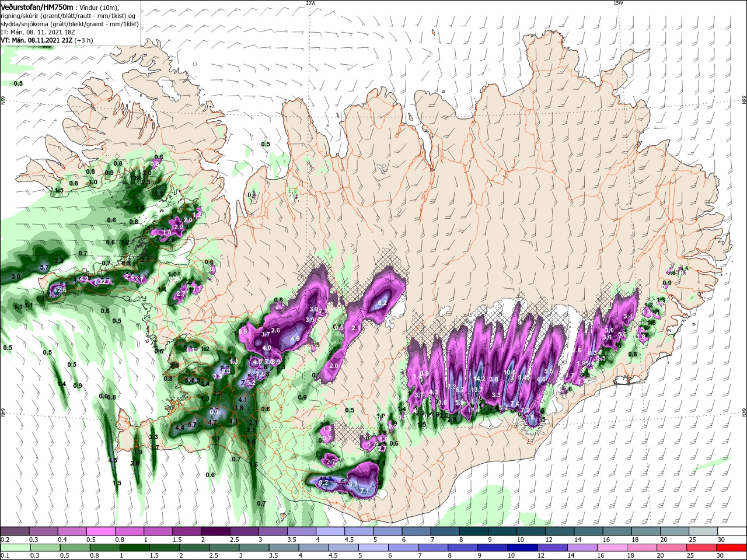This screenshot has height=560, width=747.
Task: Pick the bright red 30 rain legend swatch
Action: [732, 548]
